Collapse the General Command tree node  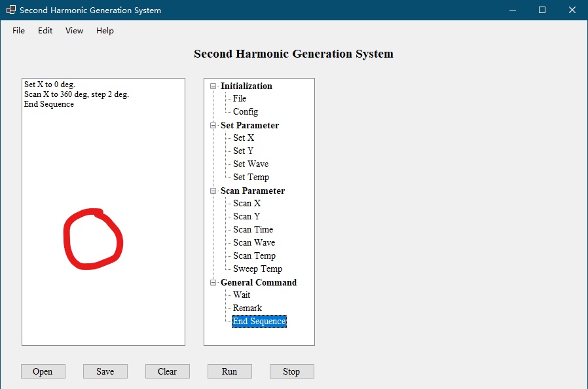(213, 282)
